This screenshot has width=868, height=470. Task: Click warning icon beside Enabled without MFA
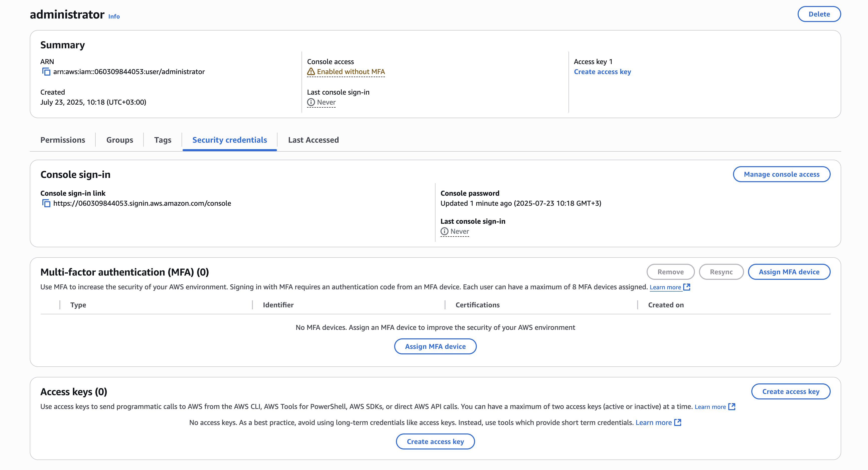tap(311, 72)
